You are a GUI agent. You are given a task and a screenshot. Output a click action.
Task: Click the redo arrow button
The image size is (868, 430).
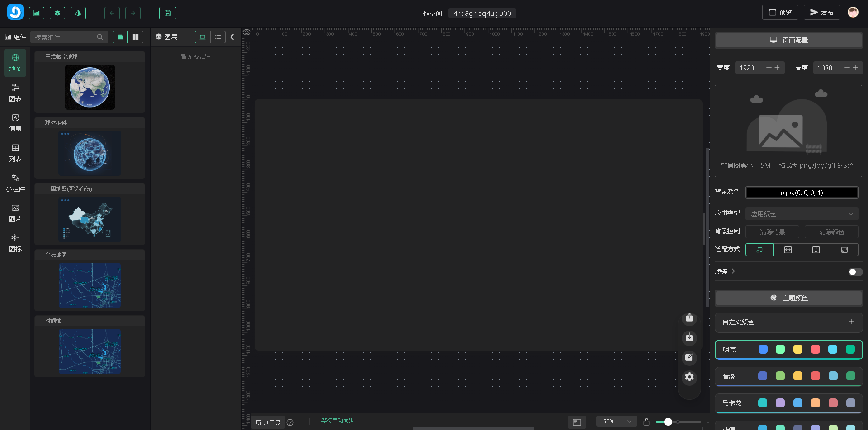pyautogui.click(x=133, y=13)
